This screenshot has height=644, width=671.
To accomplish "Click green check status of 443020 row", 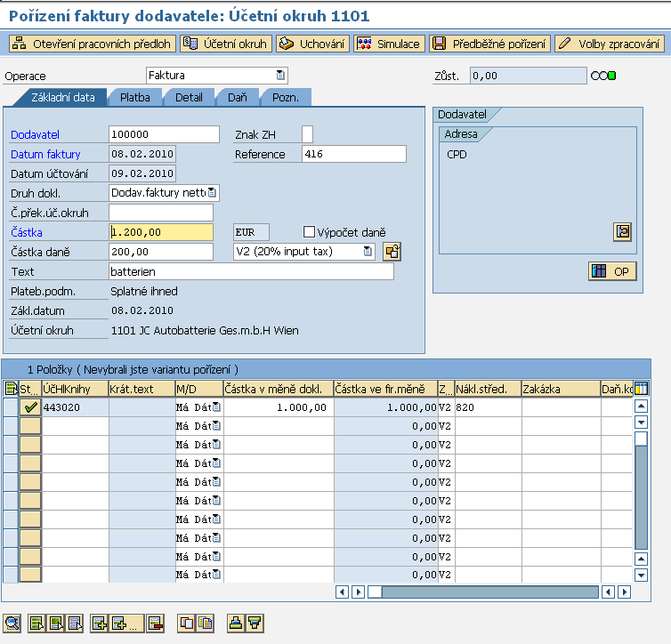I will (30, 407).
